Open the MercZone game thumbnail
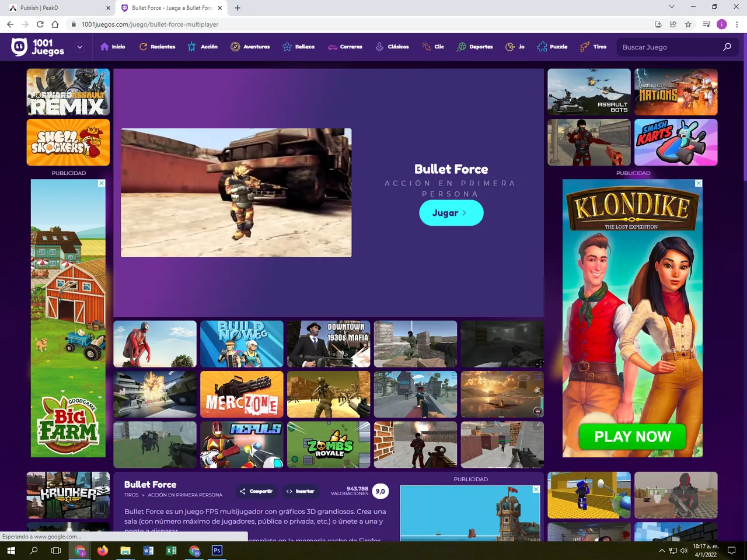Image resolution: width=747 pixels, height=560 pixels. (x=242, y=394)
